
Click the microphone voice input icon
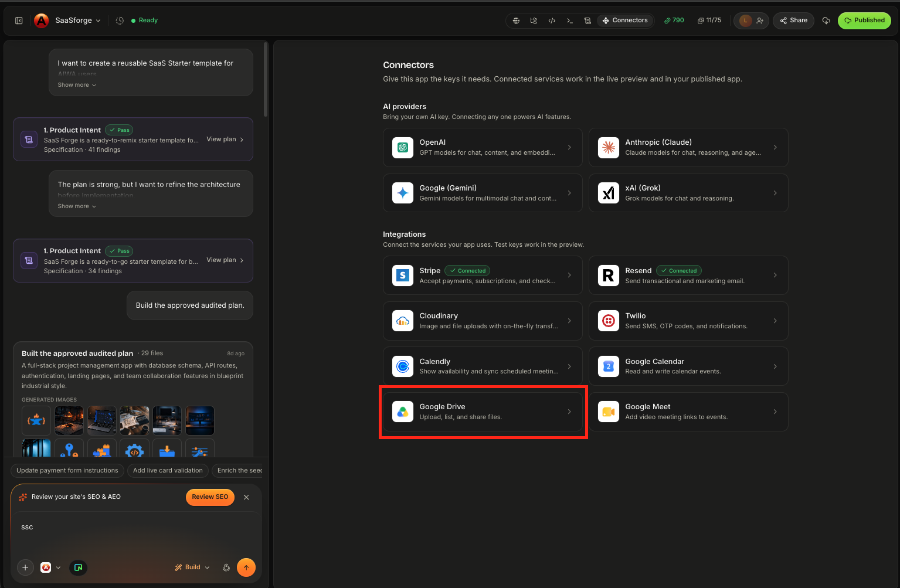pos(226,567)
